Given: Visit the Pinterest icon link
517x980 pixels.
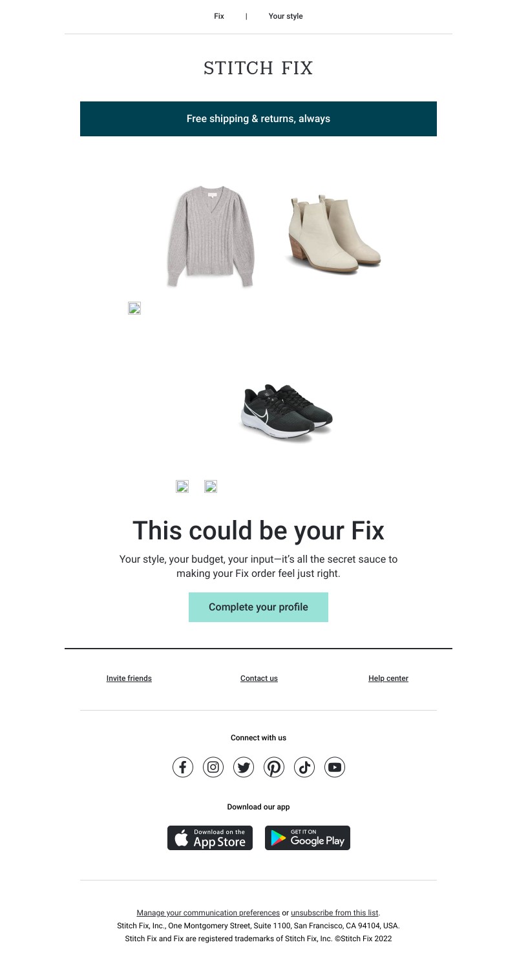Looking at the screenshot, I should 274,767.
